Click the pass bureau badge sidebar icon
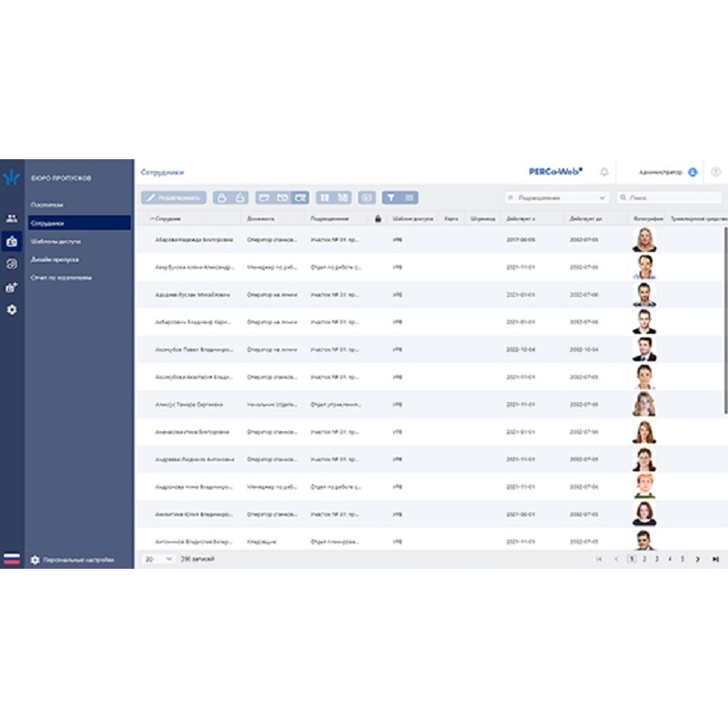 pos(12,241)
